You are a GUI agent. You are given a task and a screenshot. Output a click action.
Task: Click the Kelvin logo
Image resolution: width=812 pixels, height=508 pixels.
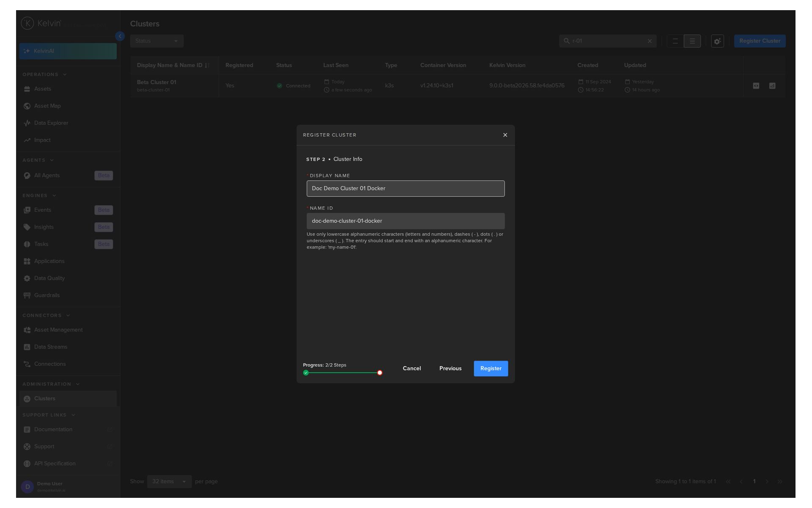(41, 23)
